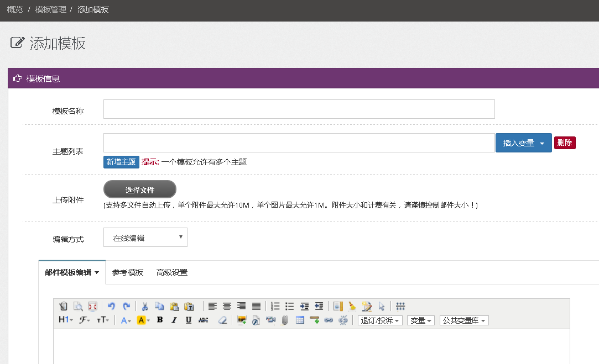The width and height of the screenshot is (599, 364).
Task: Switch to the 高级设置 tab
Action: coord(172,272)
